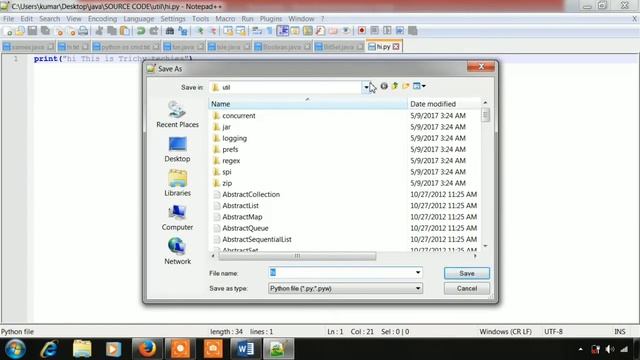The image size is (640, 360).
Task: Open the File menu in Notepad++
Action: pyautogui.click(x=9, y=19)
